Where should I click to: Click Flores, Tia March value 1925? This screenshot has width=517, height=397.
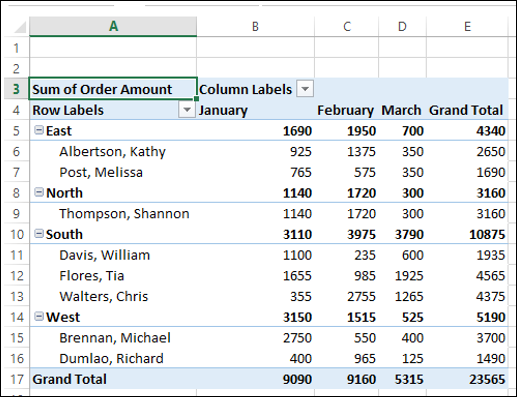click(x=409, y=276)
